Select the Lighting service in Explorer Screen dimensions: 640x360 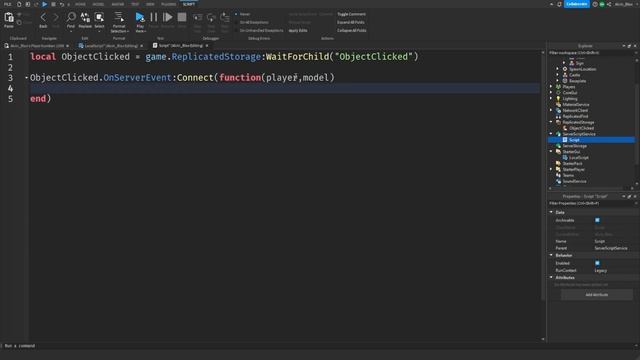click(570, 99)
